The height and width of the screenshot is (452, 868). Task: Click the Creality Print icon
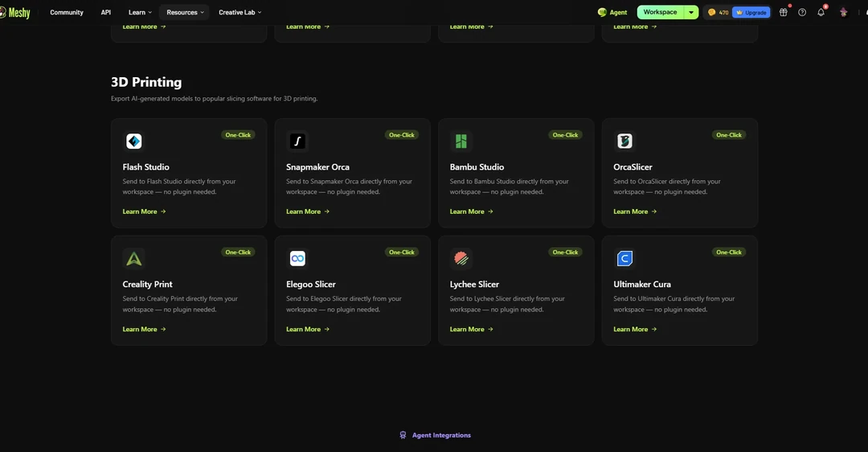coord(134,259)
